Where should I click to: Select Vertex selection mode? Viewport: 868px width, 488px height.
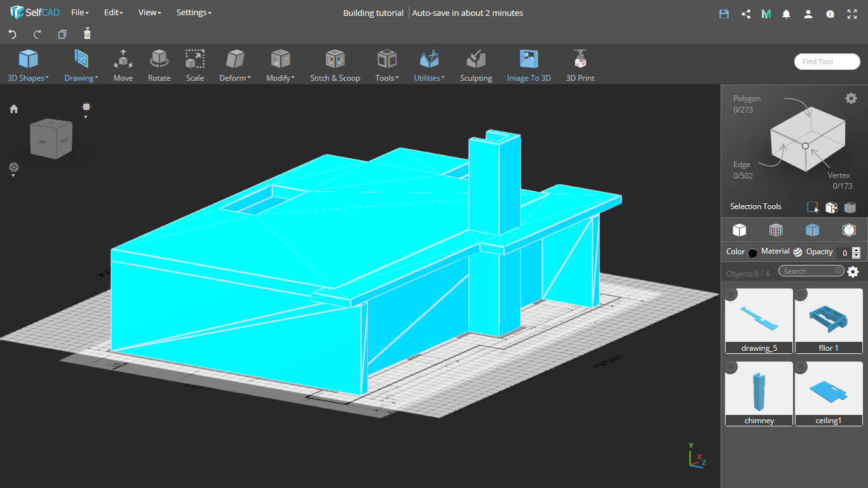point(839,180)
